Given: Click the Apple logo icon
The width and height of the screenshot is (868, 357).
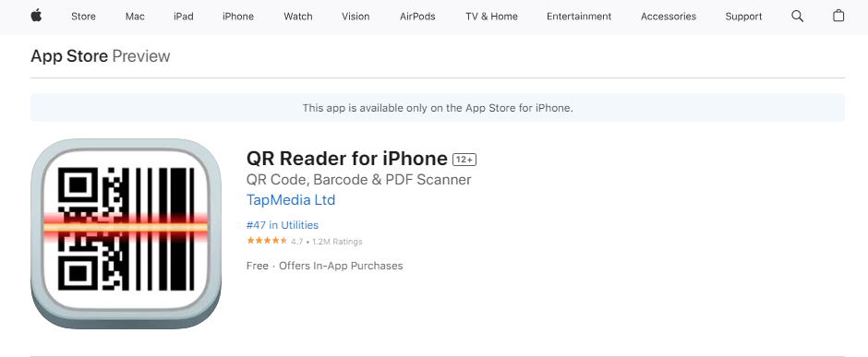Looking at the screenshot, I should [36, 16].
